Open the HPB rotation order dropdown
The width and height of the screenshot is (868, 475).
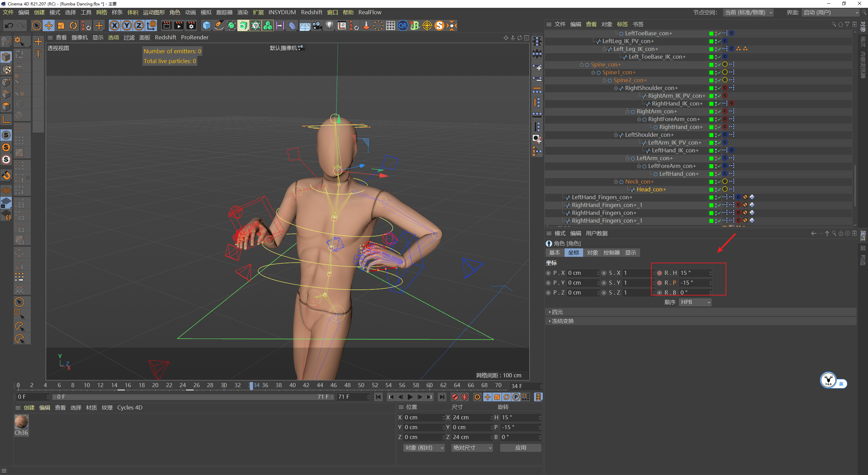click(695, 302)
